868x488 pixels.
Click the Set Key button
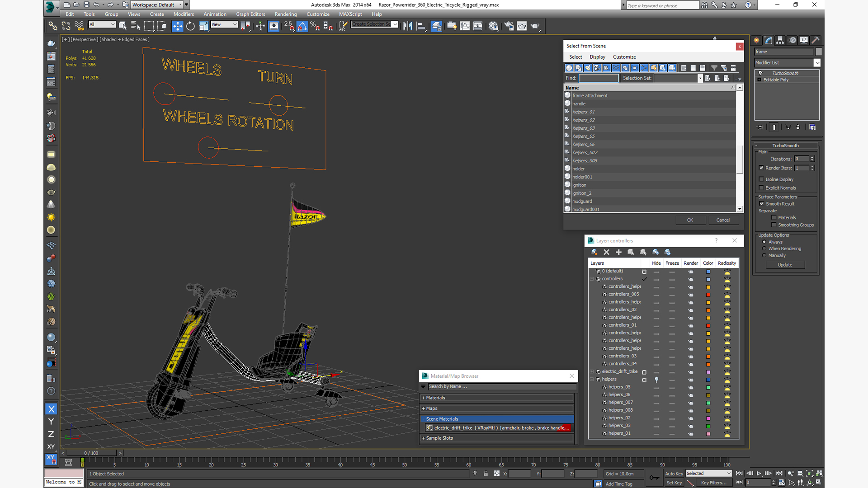(674, 483)
